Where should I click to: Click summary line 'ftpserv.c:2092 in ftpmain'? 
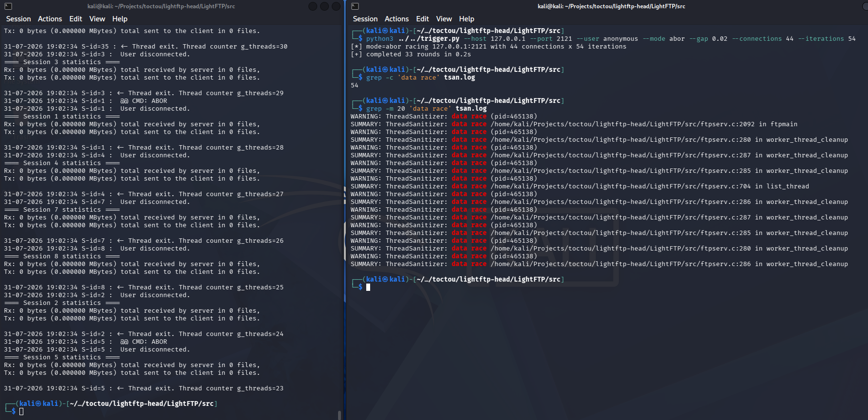pyautogui.click(x=574, y=124)
